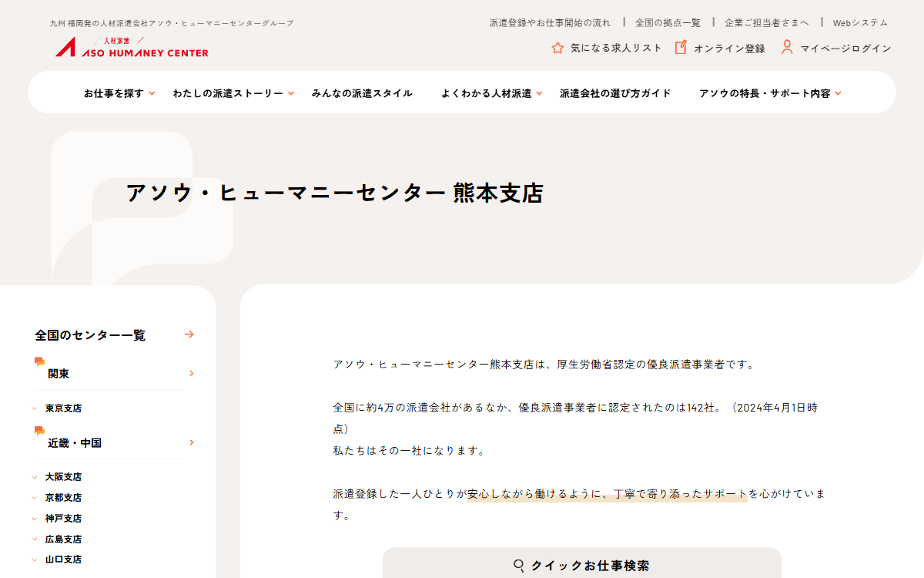Screen dimensions: 924x578
Task: Open the 京都支店 branch link
Action: click(x=63, y=498)
